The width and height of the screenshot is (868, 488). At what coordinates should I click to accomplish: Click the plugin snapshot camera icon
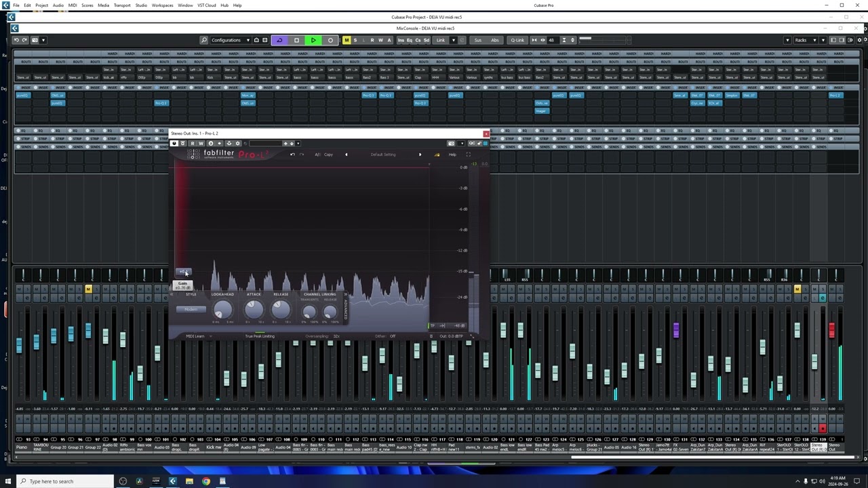click(x=451, y=143)
